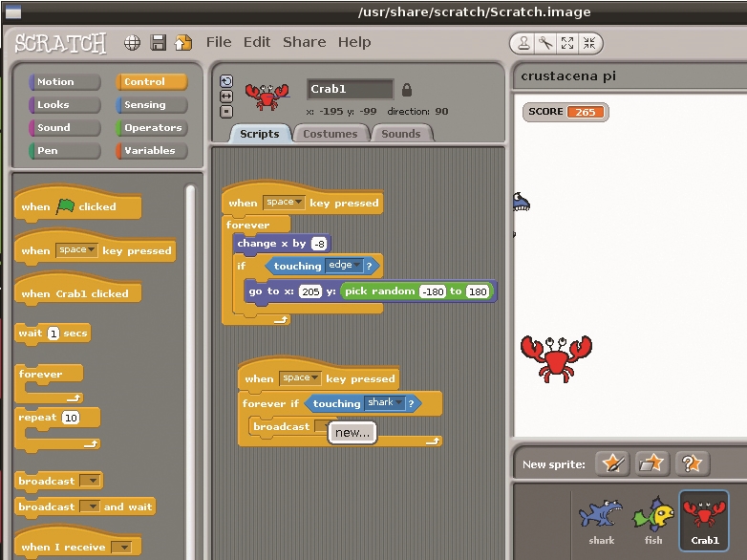The height and width of the screenshot is (560, 747).
Task: Open when I receive message dropdown
Action: (x=121, y=547)
